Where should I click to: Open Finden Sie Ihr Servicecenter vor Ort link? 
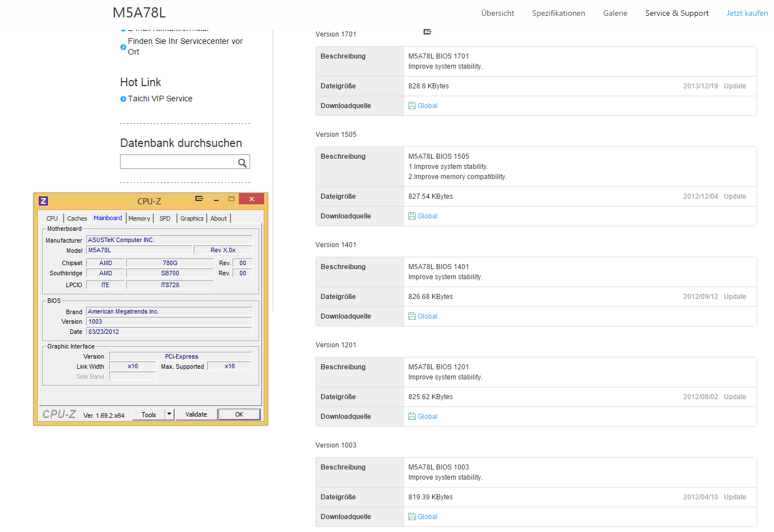pos(185,47)
